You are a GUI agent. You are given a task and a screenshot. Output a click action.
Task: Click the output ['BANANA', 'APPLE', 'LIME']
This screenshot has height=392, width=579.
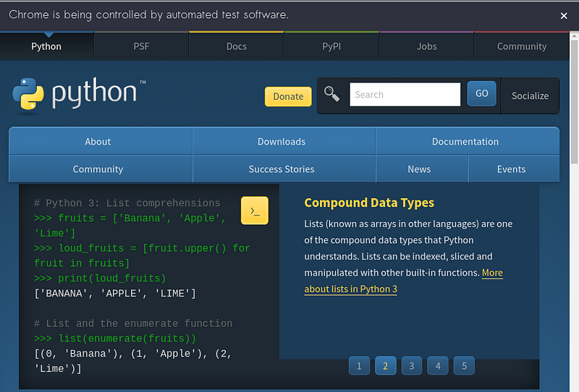tap(115, 294)
